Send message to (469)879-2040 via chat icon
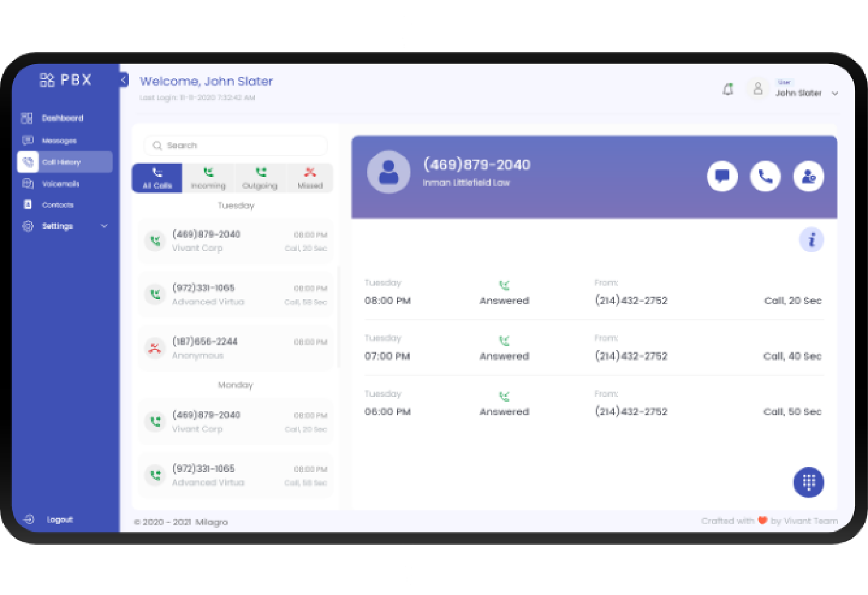The image size is (868, 595). [722, 176]
